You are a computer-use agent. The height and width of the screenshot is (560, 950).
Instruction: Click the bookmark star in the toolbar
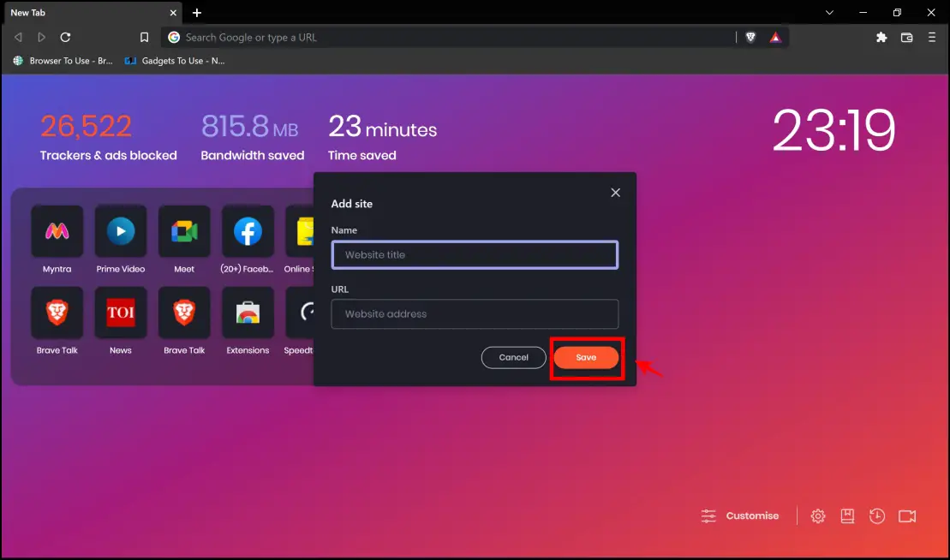click(x=144, y=37)
